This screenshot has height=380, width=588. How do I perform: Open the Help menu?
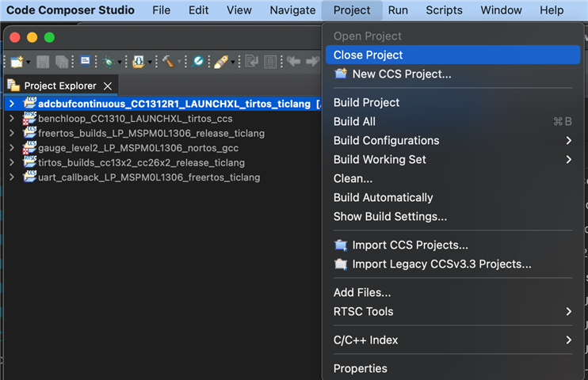coord(552,10)
